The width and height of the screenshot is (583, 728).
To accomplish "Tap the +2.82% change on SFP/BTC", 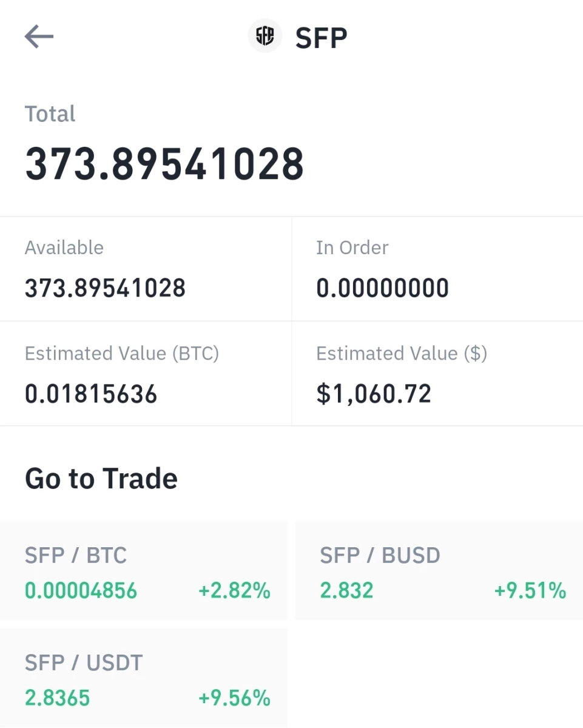I will tap(234, 590).
